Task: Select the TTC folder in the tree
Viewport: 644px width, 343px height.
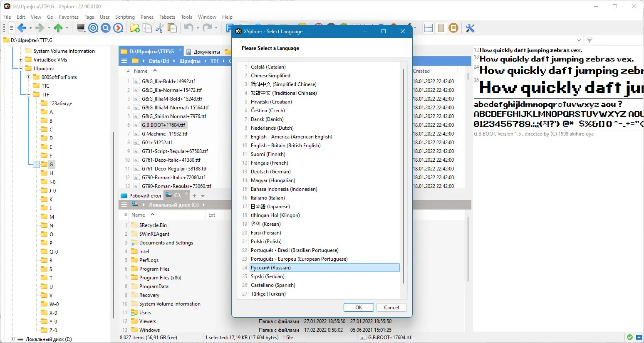Action: tap(45, 86)
